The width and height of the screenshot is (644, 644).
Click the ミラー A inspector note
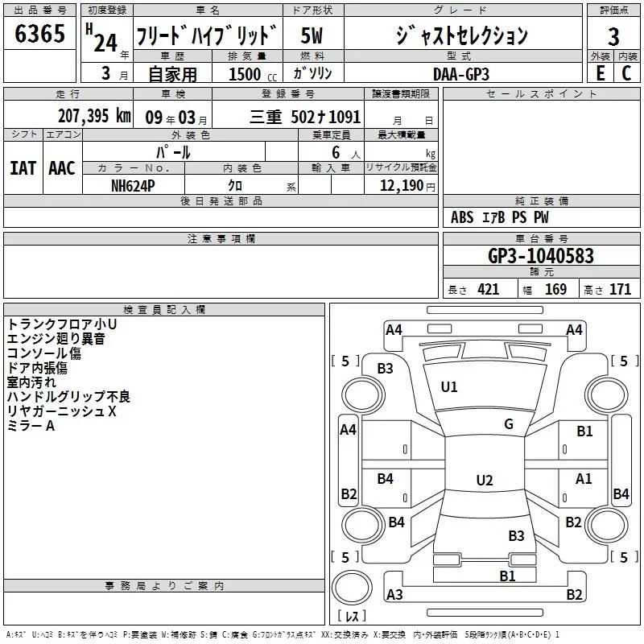pyautogui.click(x=31, y=426)
